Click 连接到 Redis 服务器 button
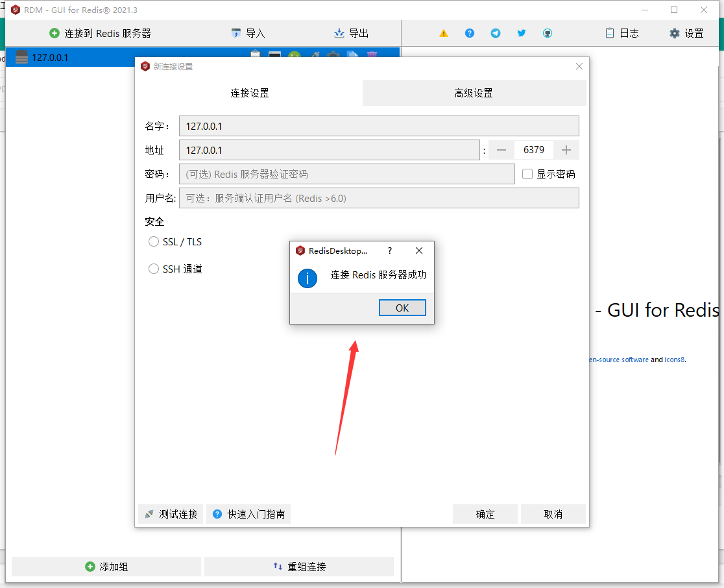Screen dimensions: 724x588 point(101,33)
